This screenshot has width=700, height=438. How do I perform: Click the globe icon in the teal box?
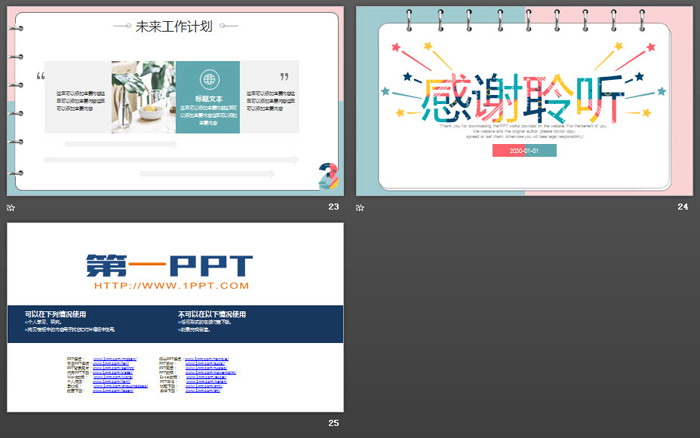208,79
